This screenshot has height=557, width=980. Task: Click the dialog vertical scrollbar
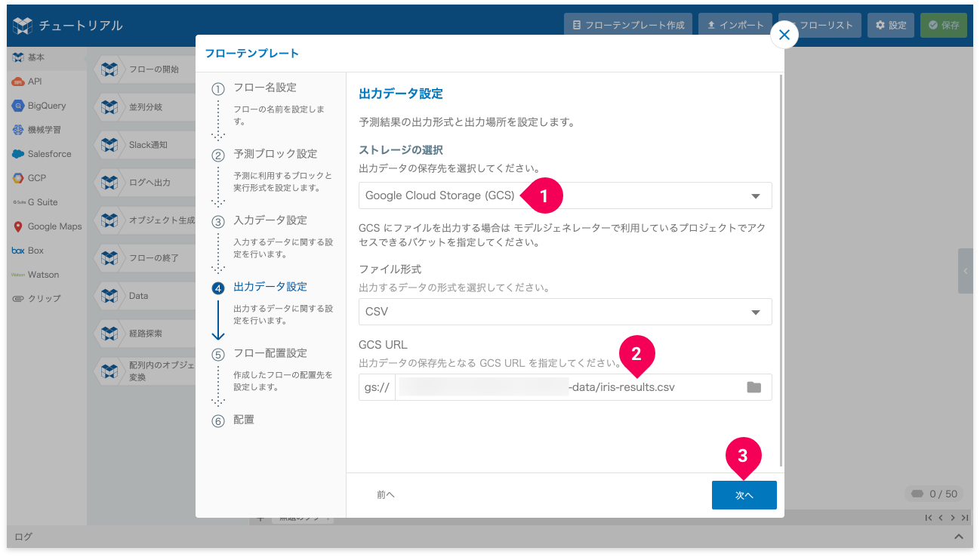(x=781, y=269)
